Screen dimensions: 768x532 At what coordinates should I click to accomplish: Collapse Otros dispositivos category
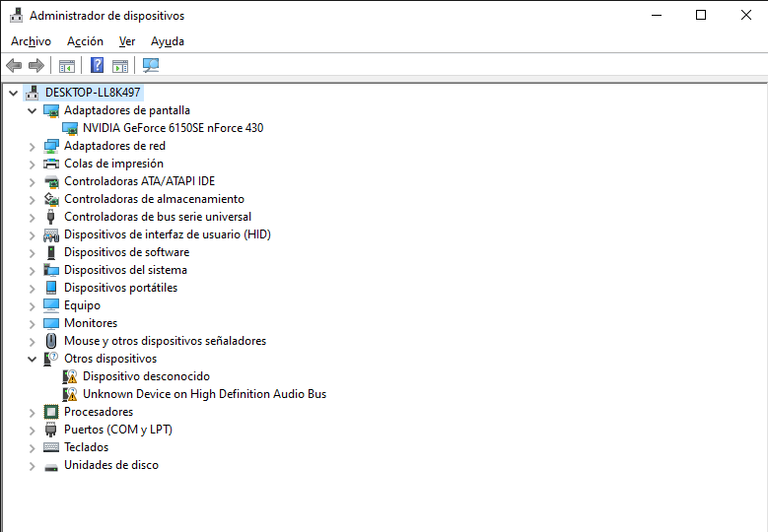pos(32,359)
